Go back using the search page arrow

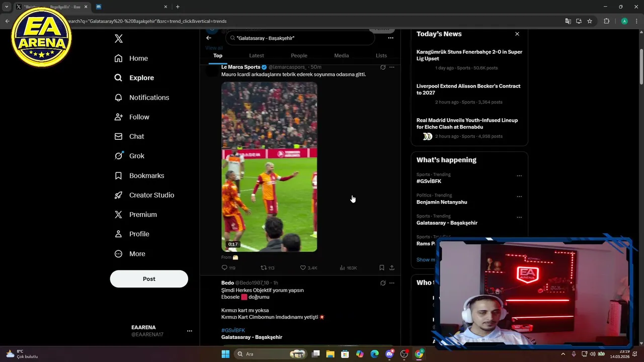[x=209, y=38]
